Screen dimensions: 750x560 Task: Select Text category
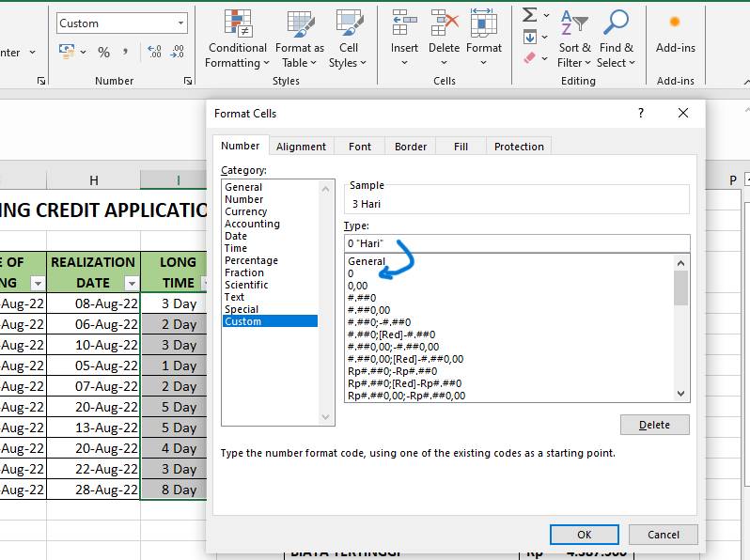(270, 297)
